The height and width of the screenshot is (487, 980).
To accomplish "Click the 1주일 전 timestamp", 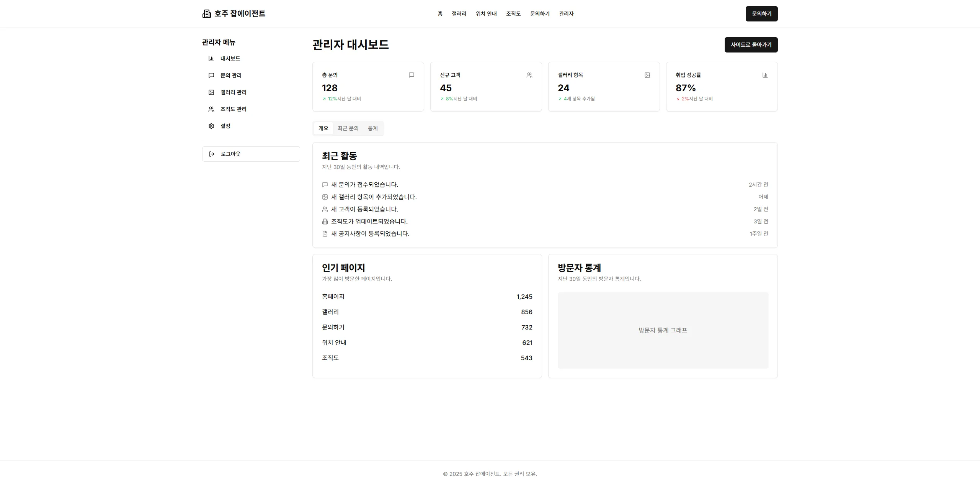I will coord(759,234).
